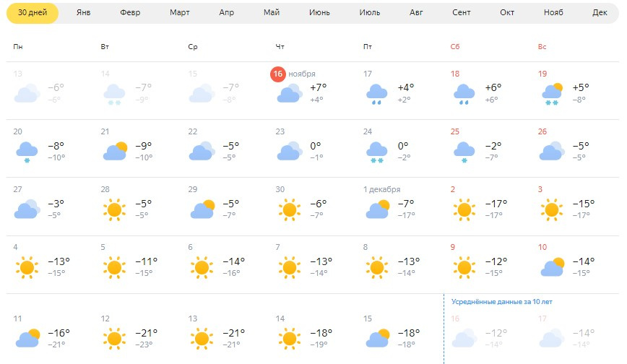Click Усреднённые данные за 10 лет label
Viewport: 627px width, 364px height.
click(502, 302)
